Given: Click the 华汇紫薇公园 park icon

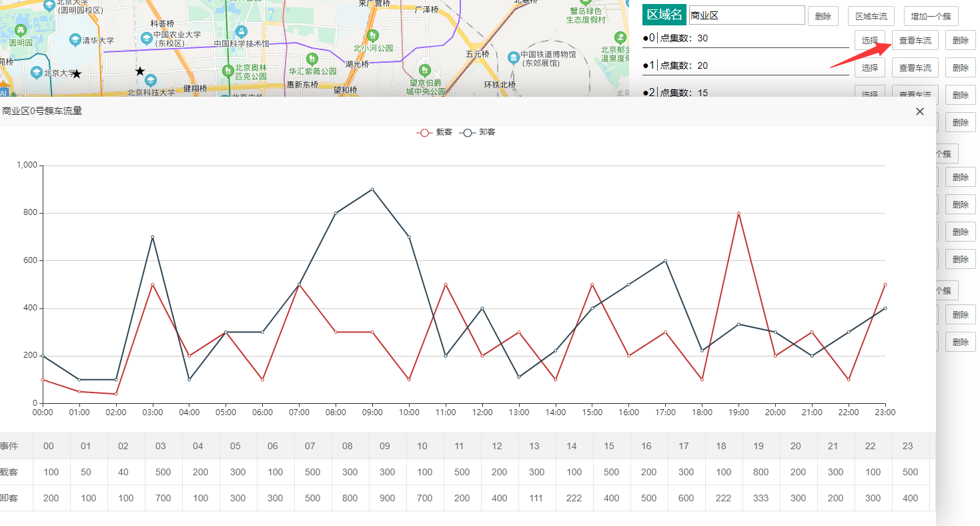Looking at the screenshot, I should [312, 59].
